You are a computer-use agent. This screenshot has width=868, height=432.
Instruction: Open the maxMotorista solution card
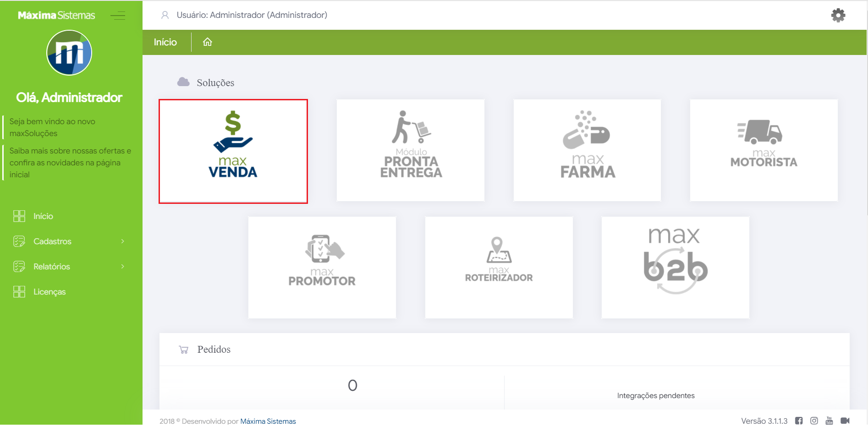tap(764, 150)
